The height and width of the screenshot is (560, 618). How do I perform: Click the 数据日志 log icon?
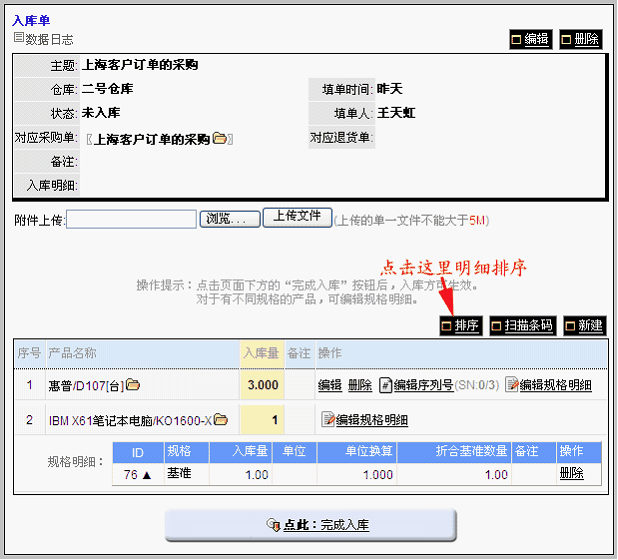point(18,38)
